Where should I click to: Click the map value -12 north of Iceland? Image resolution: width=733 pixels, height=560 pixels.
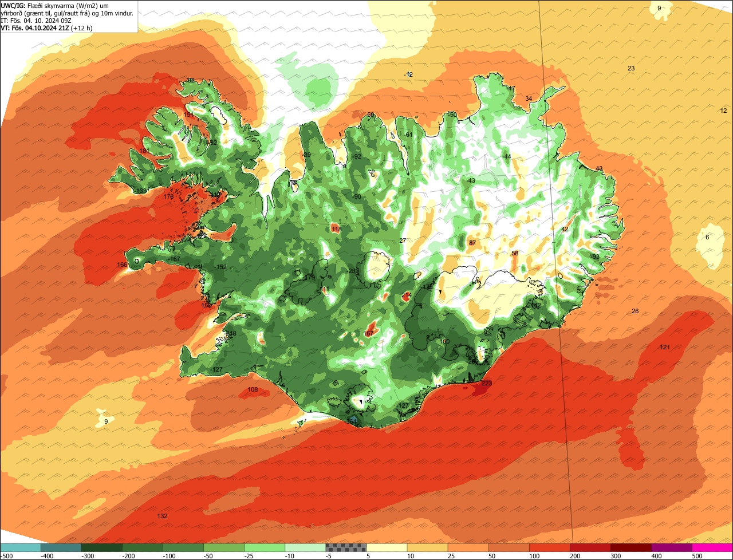[408, 74]
